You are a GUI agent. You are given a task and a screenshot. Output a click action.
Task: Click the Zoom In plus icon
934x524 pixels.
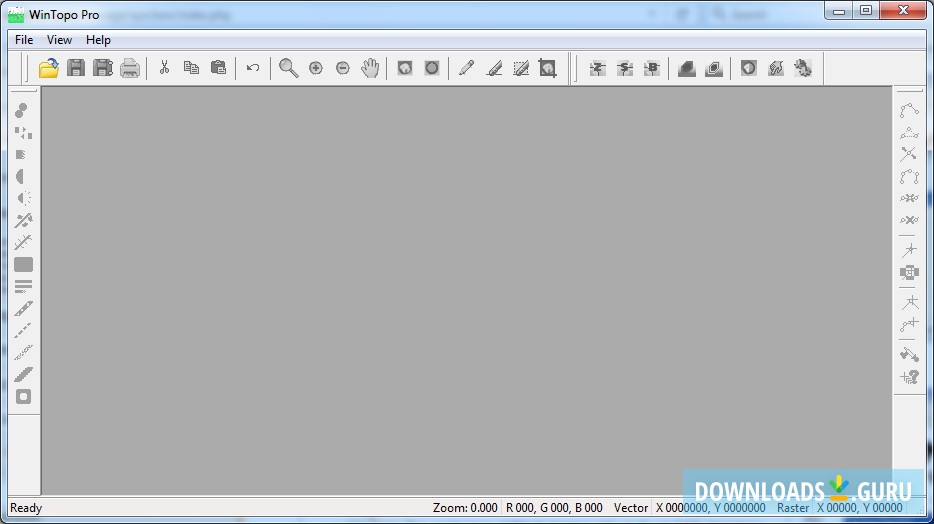pos(316,68)
